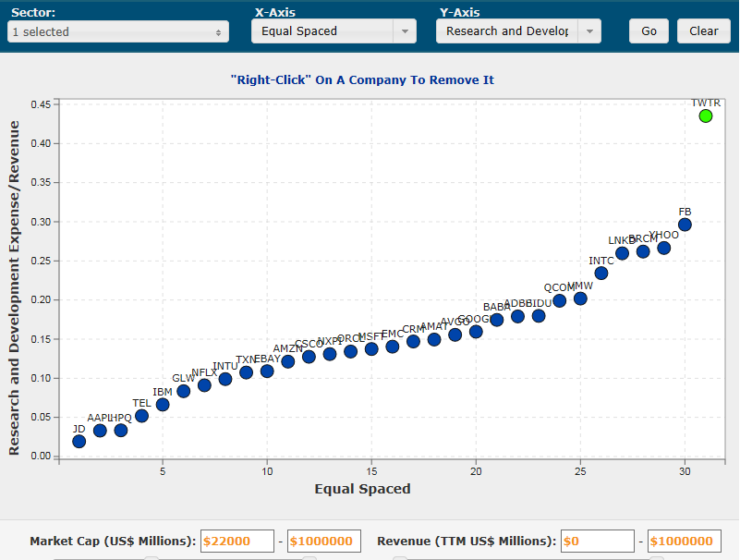The image size is (740, 560).
Task: Select the INTU data point
Action: point(225,379)
